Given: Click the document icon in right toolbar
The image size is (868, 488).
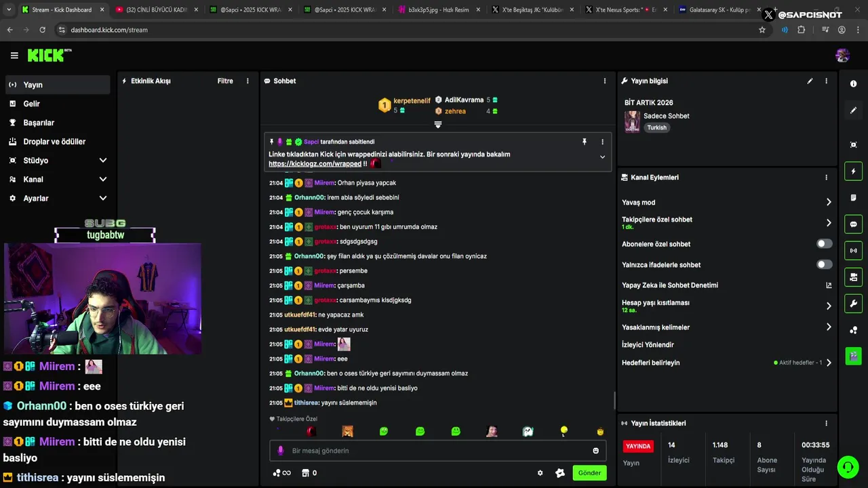Looking at the screenshot, I should 853,197.
